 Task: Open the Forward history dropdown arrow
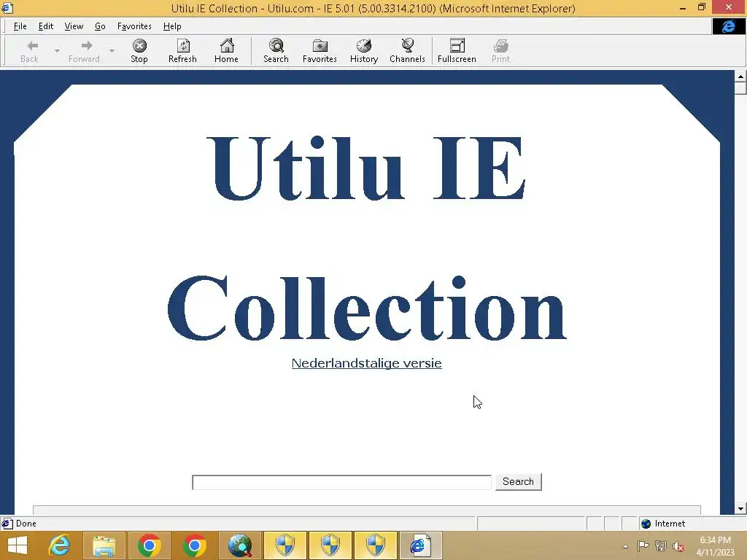point(112,51)
